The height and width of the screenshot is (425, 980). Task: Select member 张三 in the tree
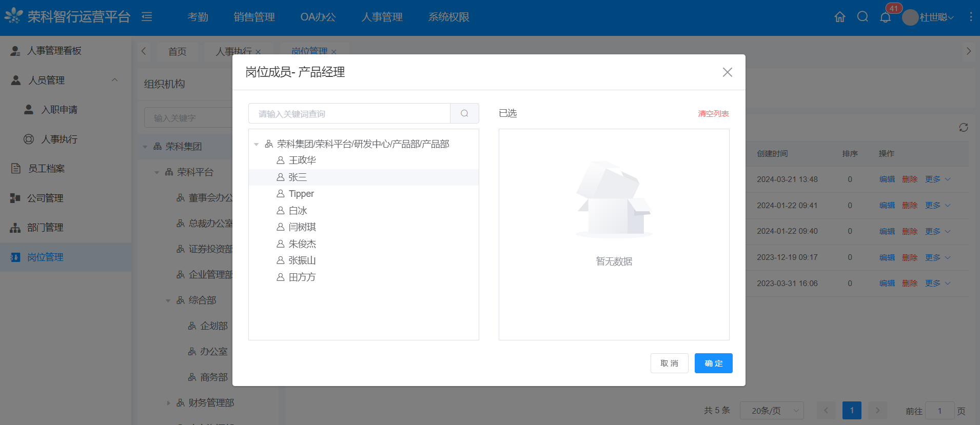298,177
